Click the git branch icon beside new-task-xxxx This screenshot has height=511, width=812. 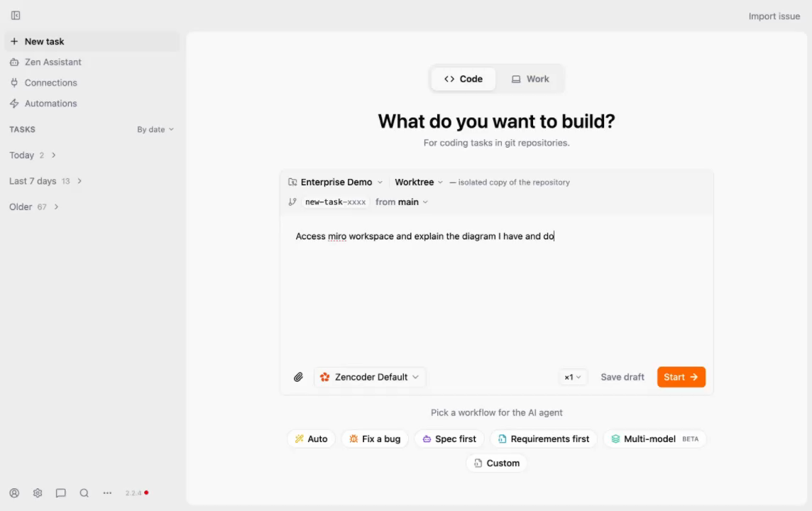pyautogui.click(x=292, y=202)
